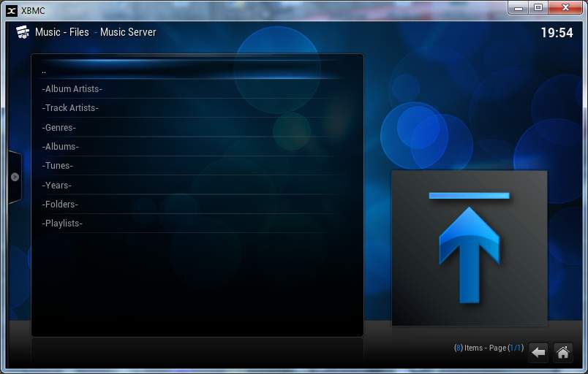The width and height of the screenshot is (588, 374).
Task: Open the -Folders- item
Action: pyautogui.click(x=60, y=205)
